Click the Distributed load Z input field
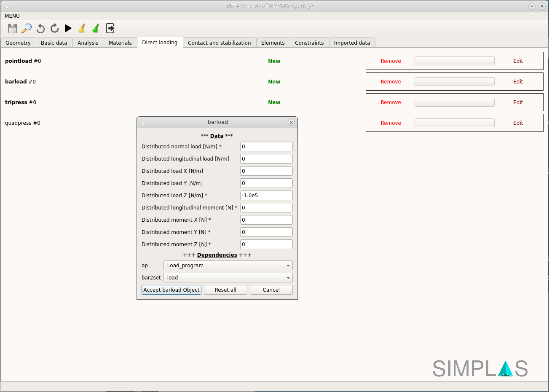Screen dimensions: 549x392 click(266, 196)
